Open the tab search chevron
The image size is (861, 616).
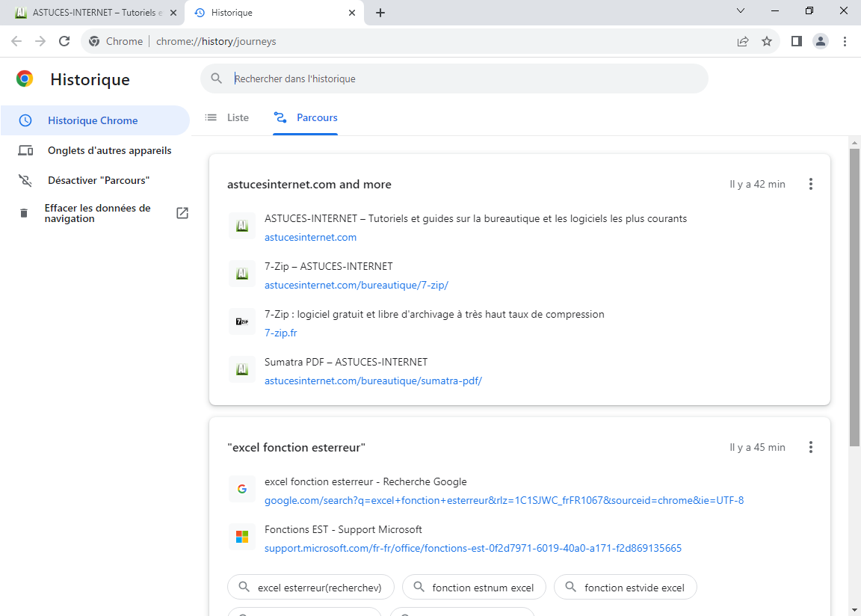pyautogui.click(x=740, y=10)
